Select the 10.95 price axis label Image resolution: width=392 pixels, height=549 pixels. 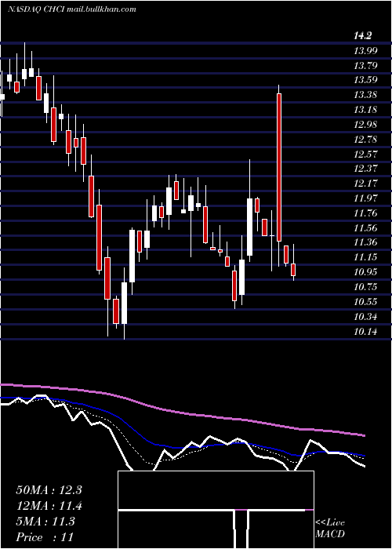coord(365,272)
